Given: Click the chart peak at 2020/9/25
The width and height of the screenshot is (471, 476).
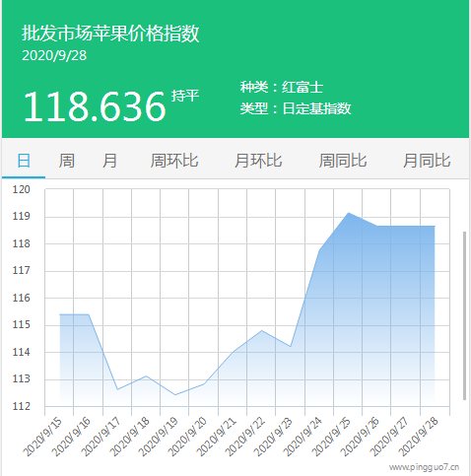Looking at the screenshot, I should (x=348, y=213).
